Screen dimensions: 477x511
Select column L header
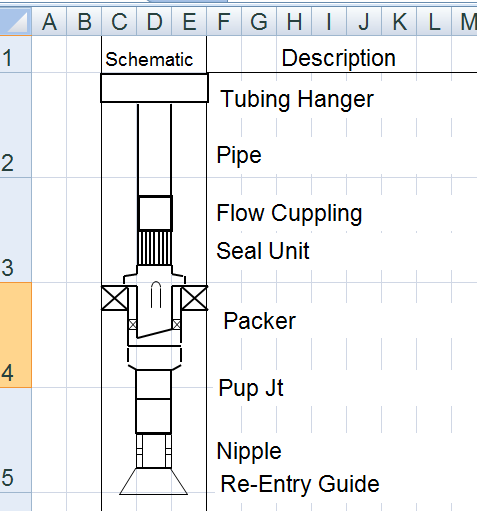click(x=434, y=22)
